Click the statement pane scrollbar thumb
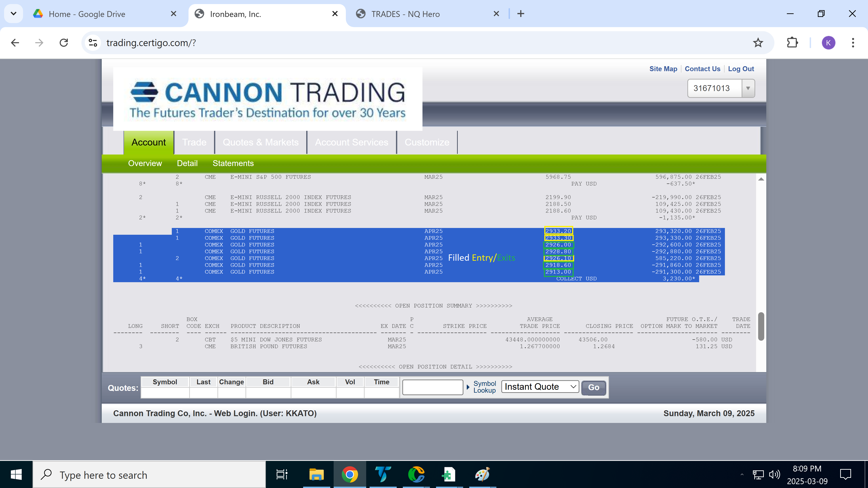 761,326
